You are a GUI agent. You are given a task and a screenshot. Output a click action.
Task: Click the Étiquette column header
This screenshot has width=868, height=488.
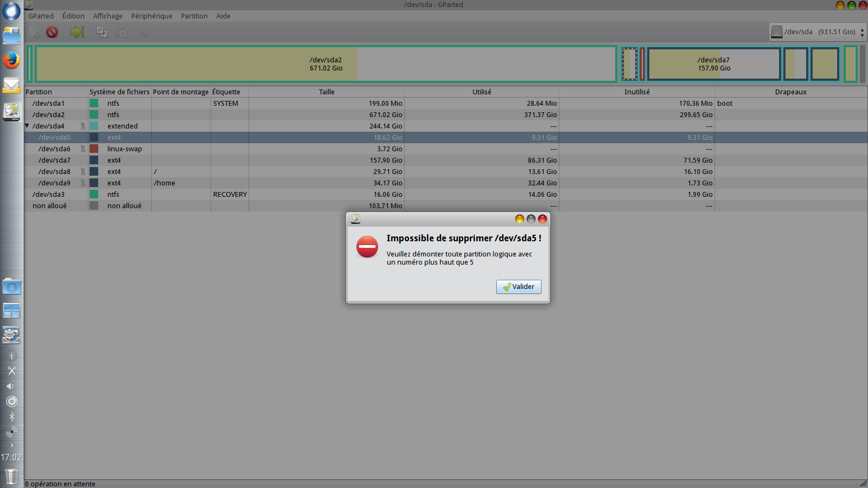[x=229, y=92]
